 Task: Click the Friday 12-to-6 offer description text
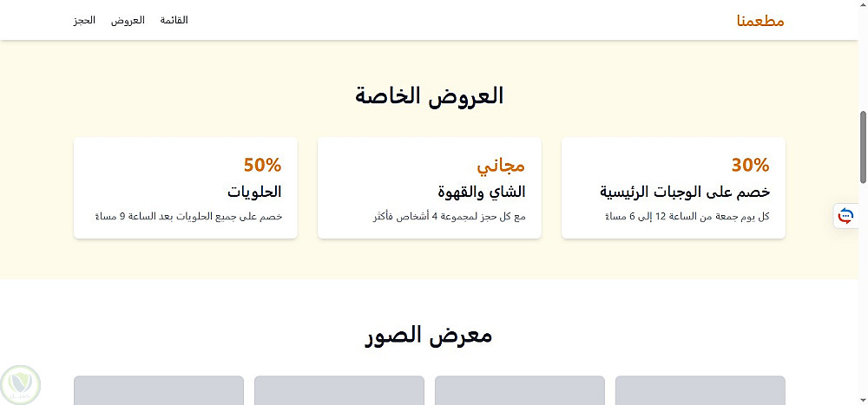pos(686,216)
